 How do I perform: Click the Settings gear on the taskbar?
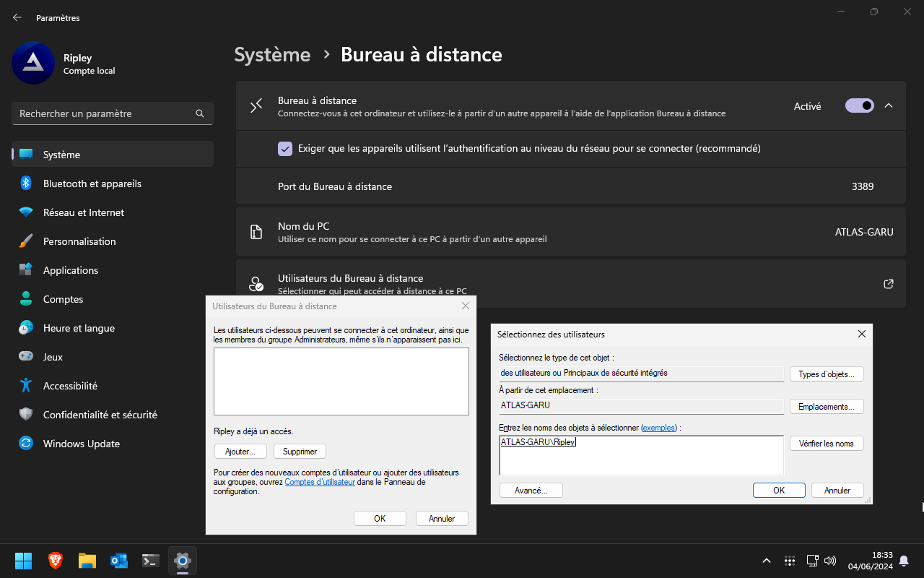183,561
